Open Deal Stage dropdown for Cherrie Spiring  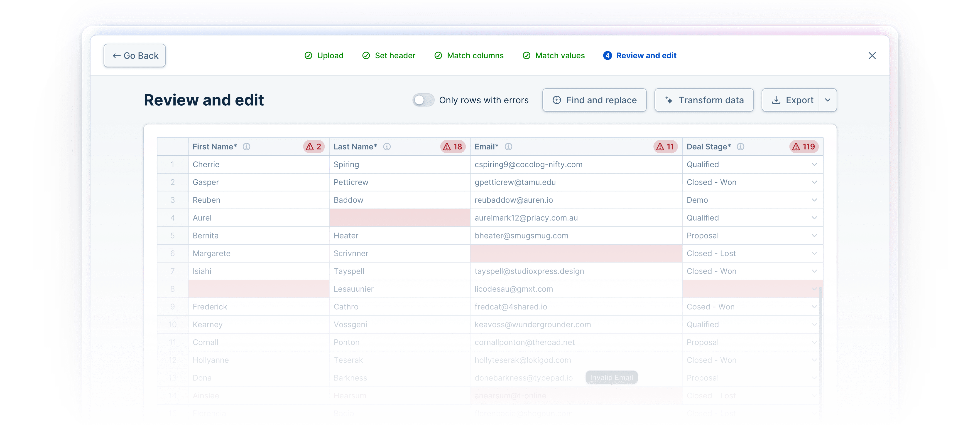814,164
